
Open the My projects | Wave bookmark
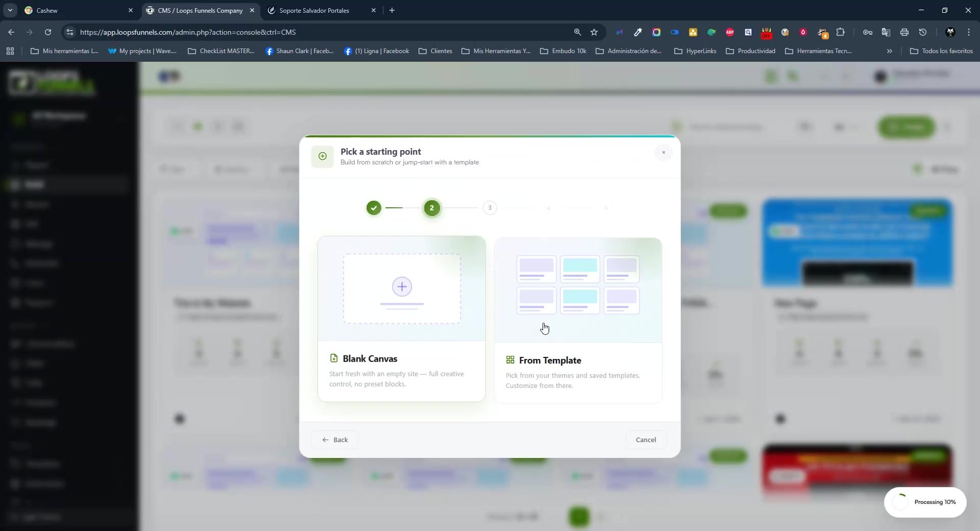tap(142, 51)
